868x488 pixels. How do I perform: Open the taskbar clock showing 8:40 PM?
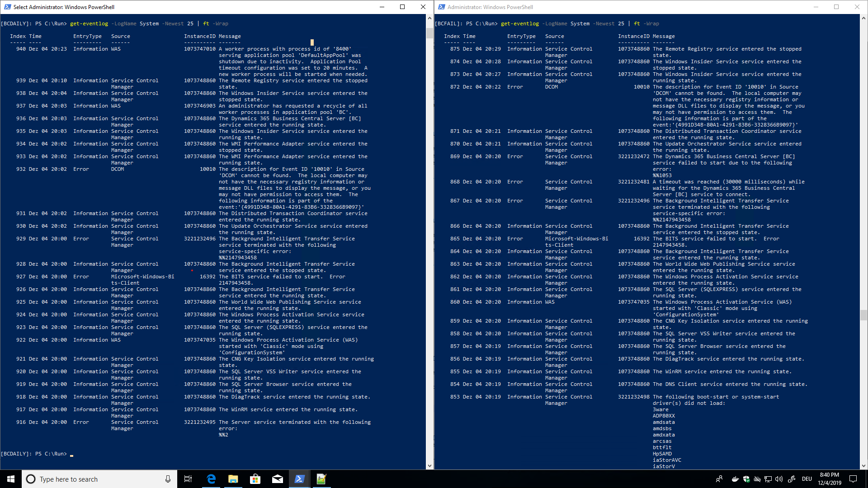[x=830, y=479]
